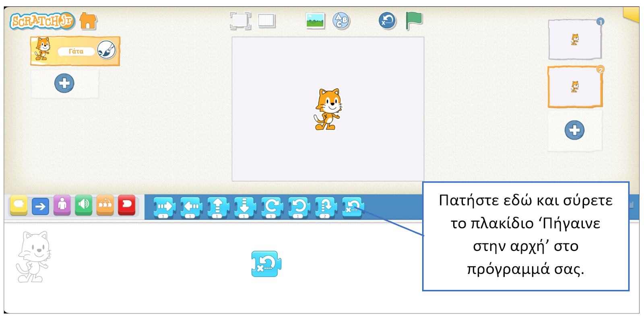Toggle the stage grid overlay

point(266,21)
